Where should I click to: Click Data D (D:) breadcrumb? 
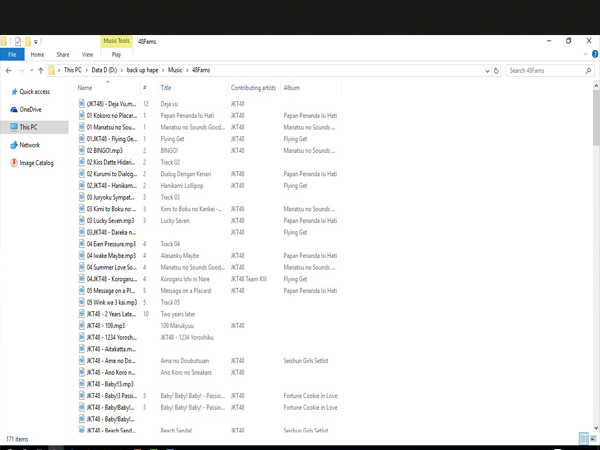tap(104, 70)
